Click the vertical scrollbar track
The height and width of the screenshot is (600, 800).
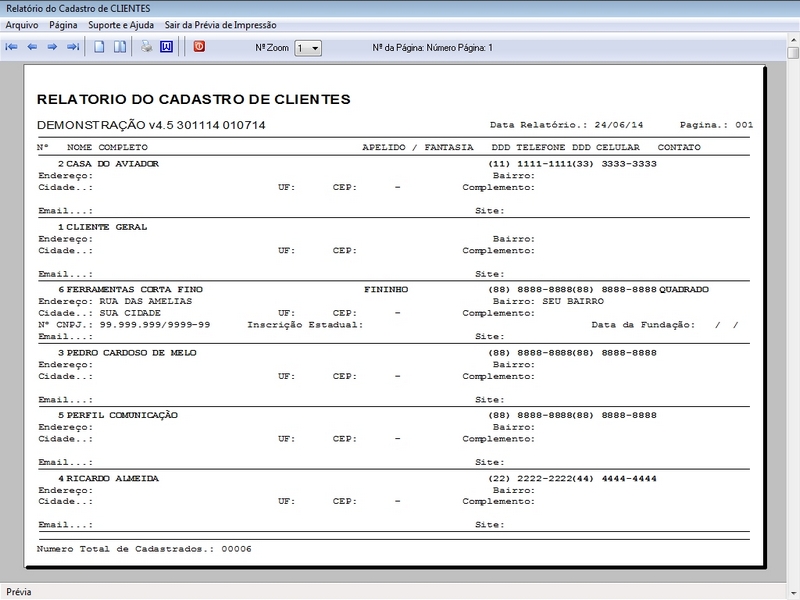(x=793, y=300)
